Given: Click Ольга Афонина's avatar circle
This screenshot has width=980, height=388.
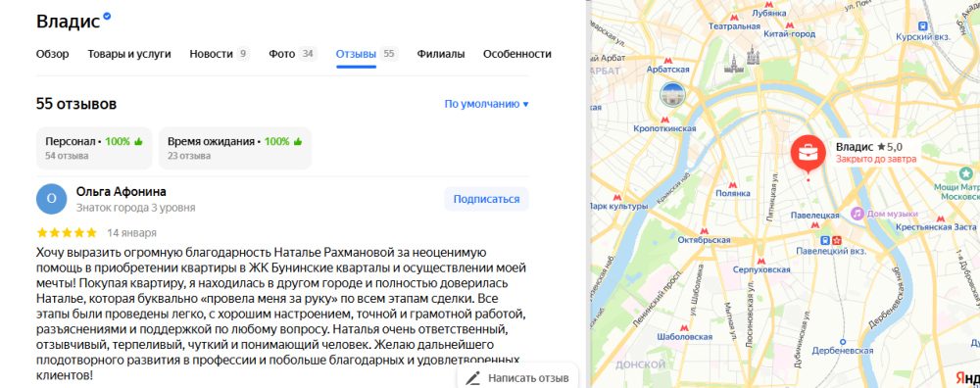Looking at the screenshot, I should coord(52,199).
